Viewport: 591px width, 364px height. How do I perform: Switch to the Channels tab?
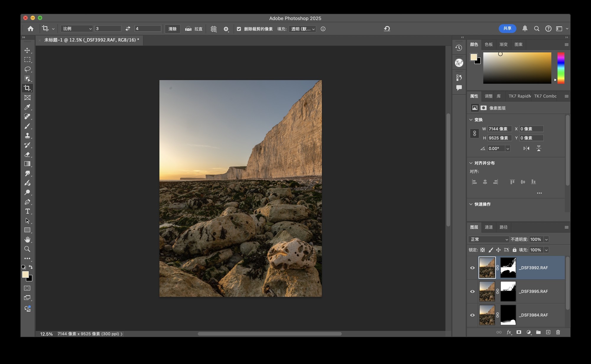pos(488,227)
